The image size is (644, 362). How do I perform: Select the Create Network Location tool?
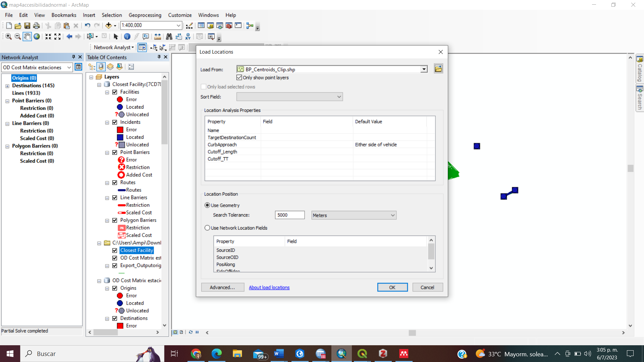click(154, 47)
